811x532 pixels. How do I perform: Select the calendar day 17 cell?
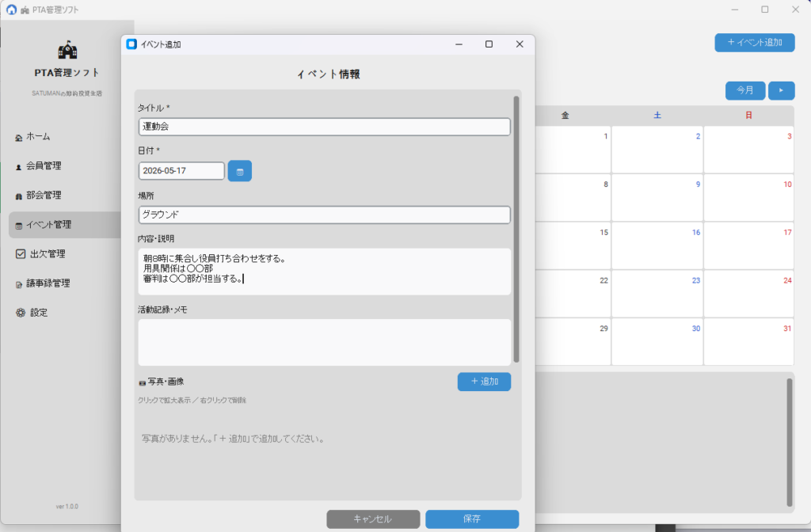748,245
